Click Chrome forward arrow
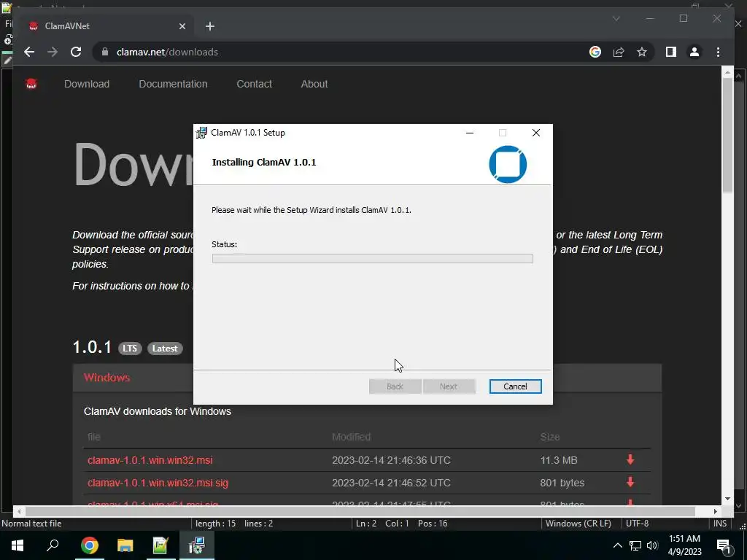The image size is (747, 560). pos(53,52)
